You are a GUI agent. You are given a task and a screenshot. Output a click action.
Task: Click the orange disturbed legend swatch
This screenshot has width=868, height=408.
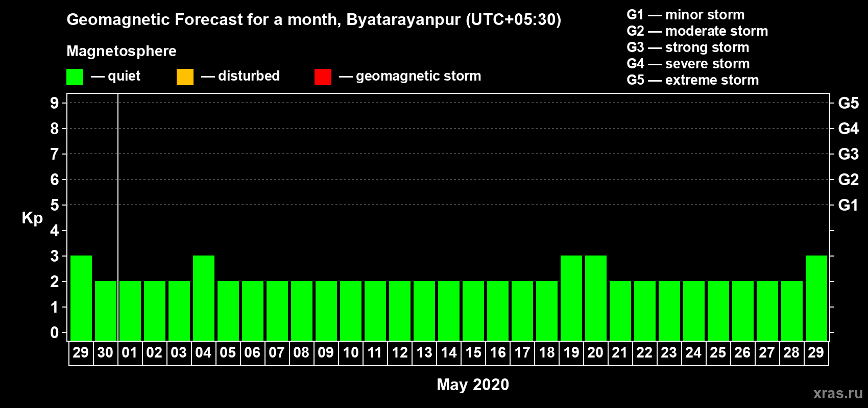(x=185, y=77)
